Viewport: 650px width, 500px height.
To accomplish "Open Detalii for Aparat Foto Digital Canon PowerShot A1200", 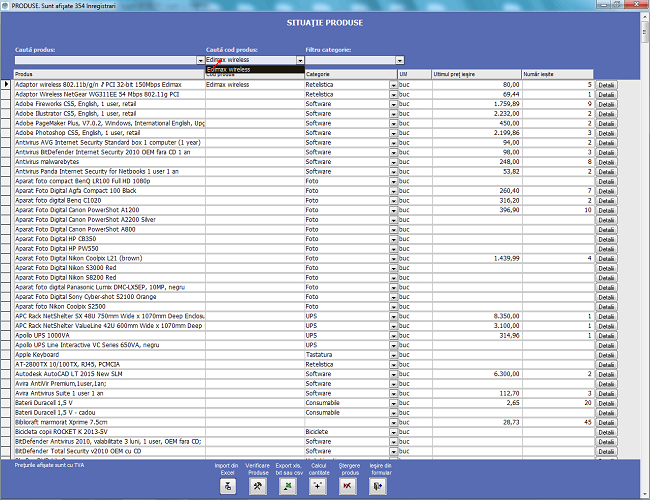I will tap(606, 210).
